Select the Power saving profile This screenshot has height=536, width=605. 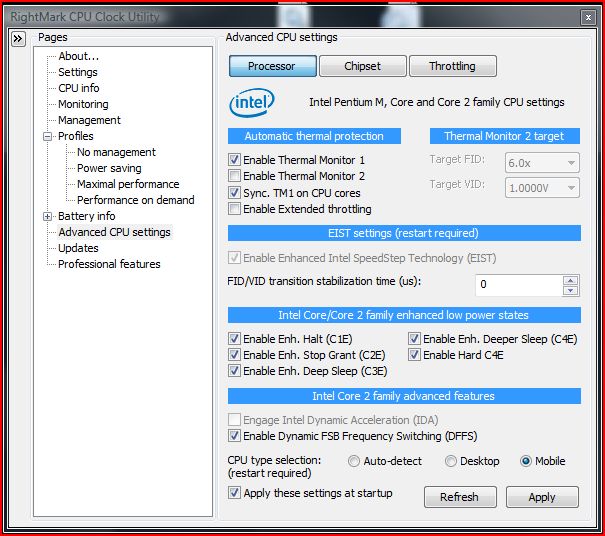(109, 168)
